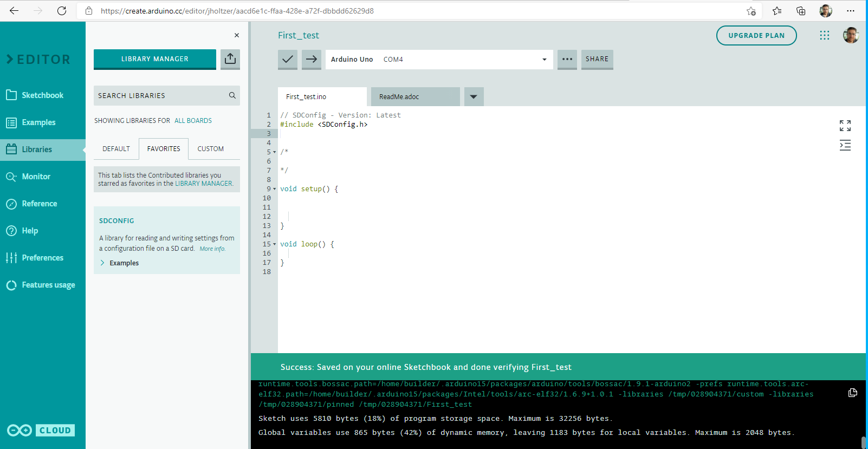Collapse the setup() fold on line 9

[275, 189]
